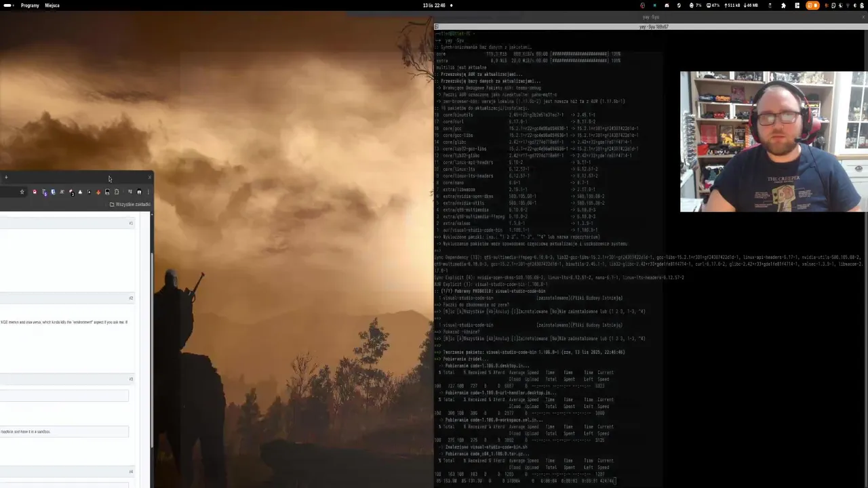Image resolution: width=868 pixels, height=488 pixels.
Task: Click the webcam overlay of the streamer
Action: [x=774, y=142]
